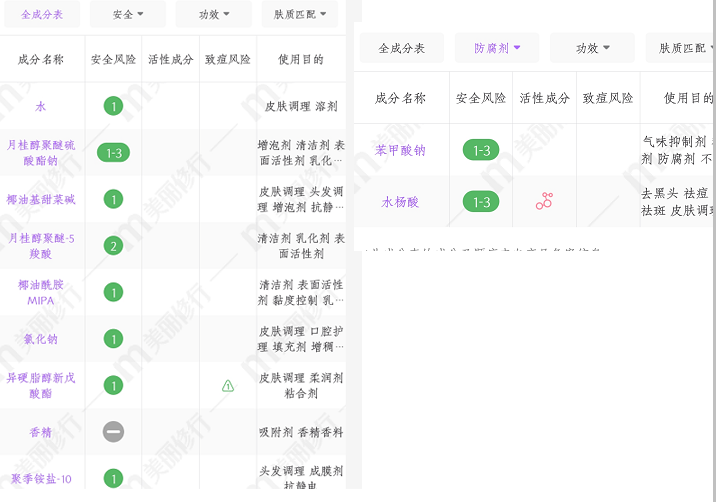The image size is (716, 502).
Task: Open ingredient link 椰油基甜菜碱
Action: pyautogui.click(x=41, y=199)
